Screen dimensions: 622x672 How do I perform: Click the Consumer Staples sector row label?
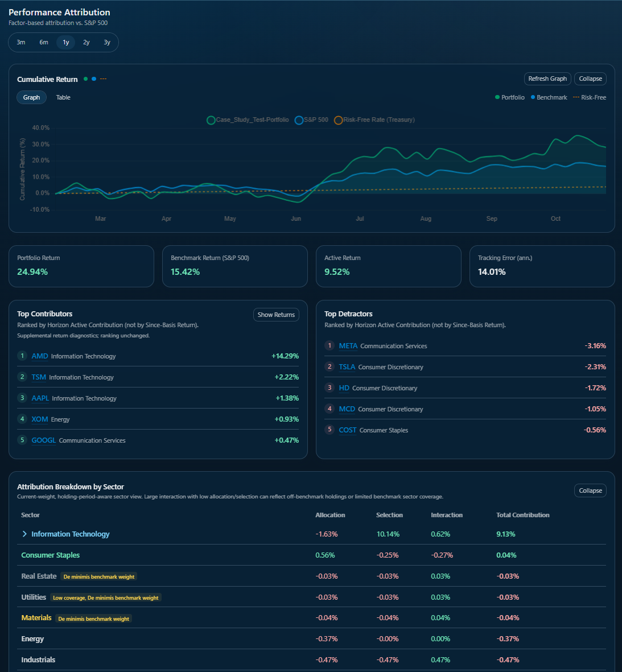[x=51, y=555]
